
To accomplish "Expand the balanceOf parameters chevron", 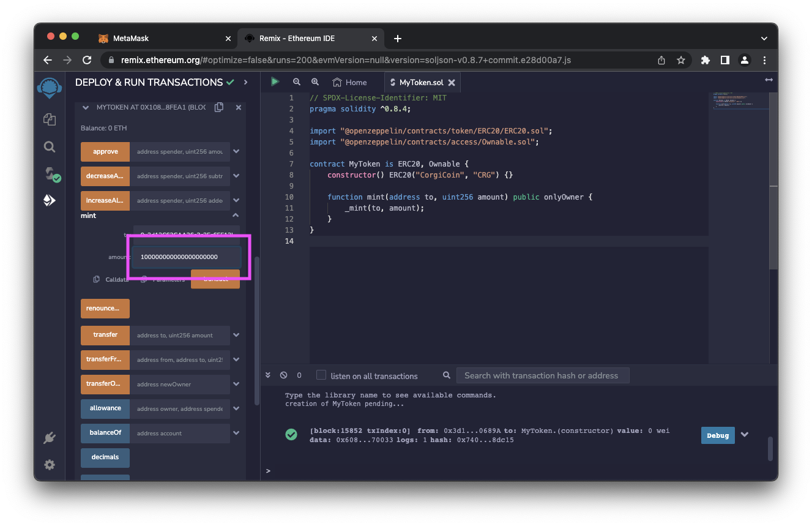I will coord(236,434).
